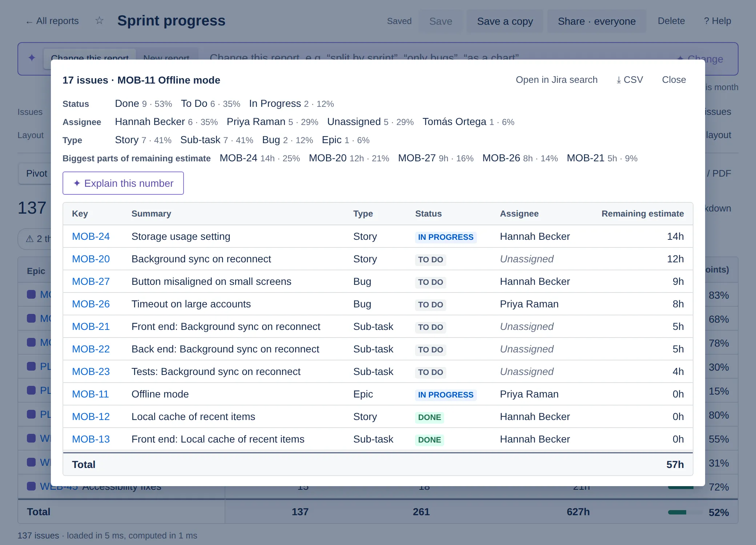
Task: Open issue MOB-26 link
Action: point(91,304)
